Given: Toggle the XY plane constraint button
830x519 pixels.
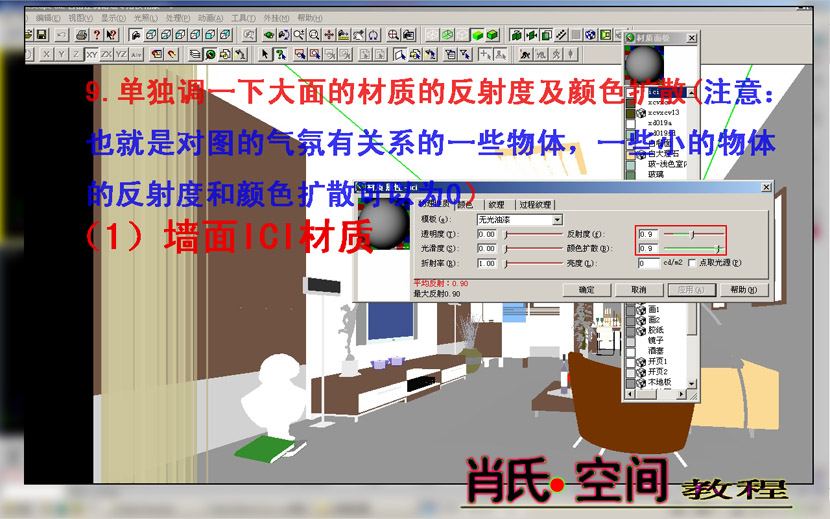Looking at the screenshot, I should (x=92, y=54).
